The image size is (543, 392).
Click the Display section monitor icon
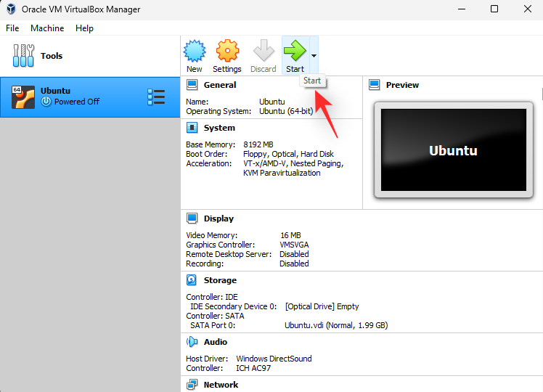point(192,219)
